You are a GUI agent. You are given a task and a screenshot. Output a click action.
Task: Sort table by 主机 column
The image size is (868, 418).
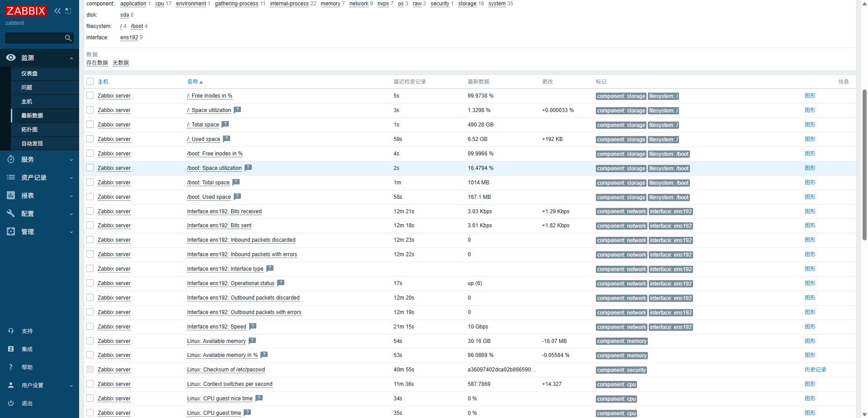point(103,82)
